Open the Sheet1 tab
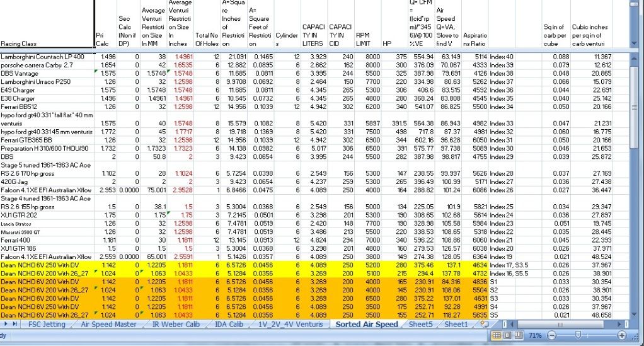Viewport: 644px width, 346px height. 456,324
